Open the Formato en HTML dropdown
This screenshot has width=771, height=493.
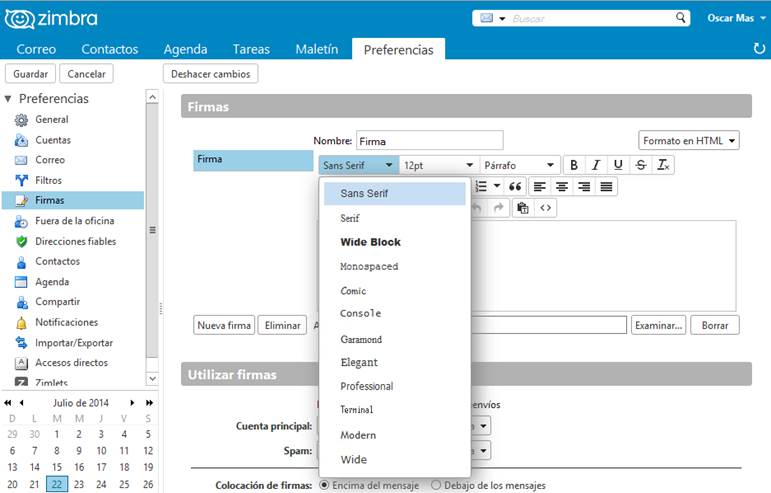pyautogui.click(x=688, y=141)
